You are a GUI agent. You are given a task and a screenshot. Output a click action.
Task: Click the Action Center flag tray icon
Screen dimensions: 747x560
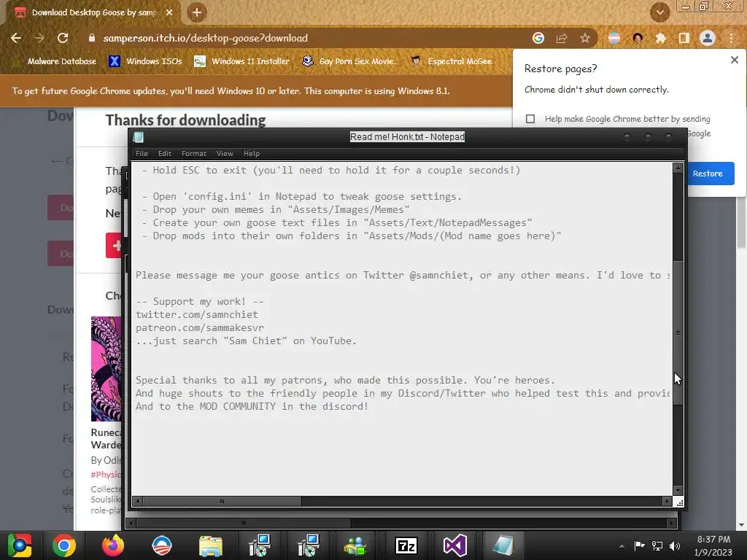pos(639,545)
